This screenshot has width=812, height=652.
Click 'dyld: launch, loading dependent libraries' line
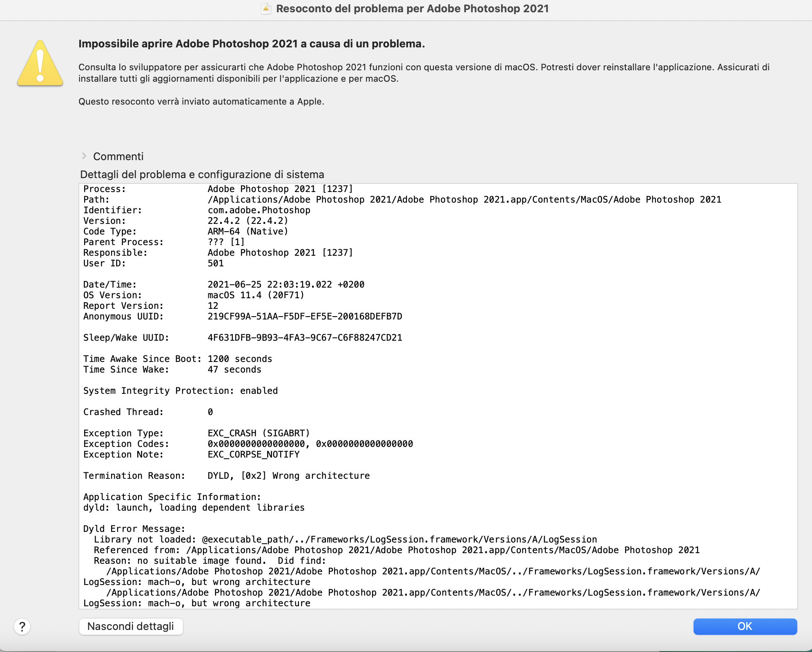[194, 507]
